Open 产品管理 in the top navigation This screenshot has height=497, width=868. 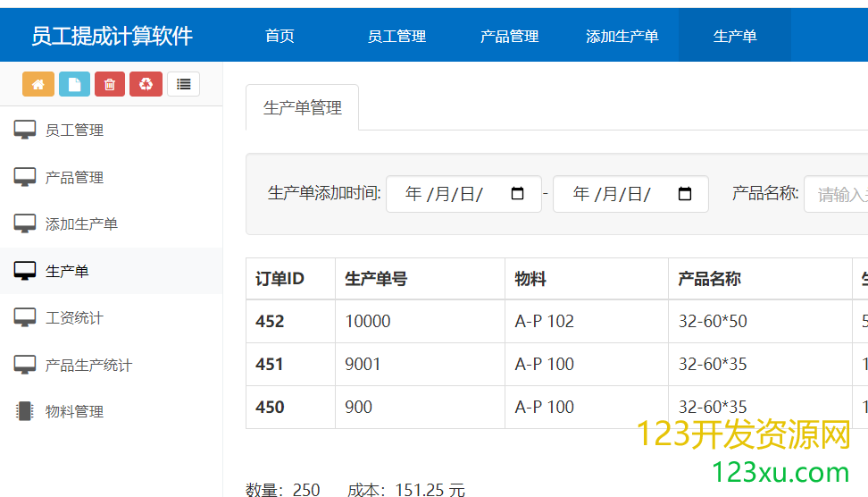(x=509, y=36)
